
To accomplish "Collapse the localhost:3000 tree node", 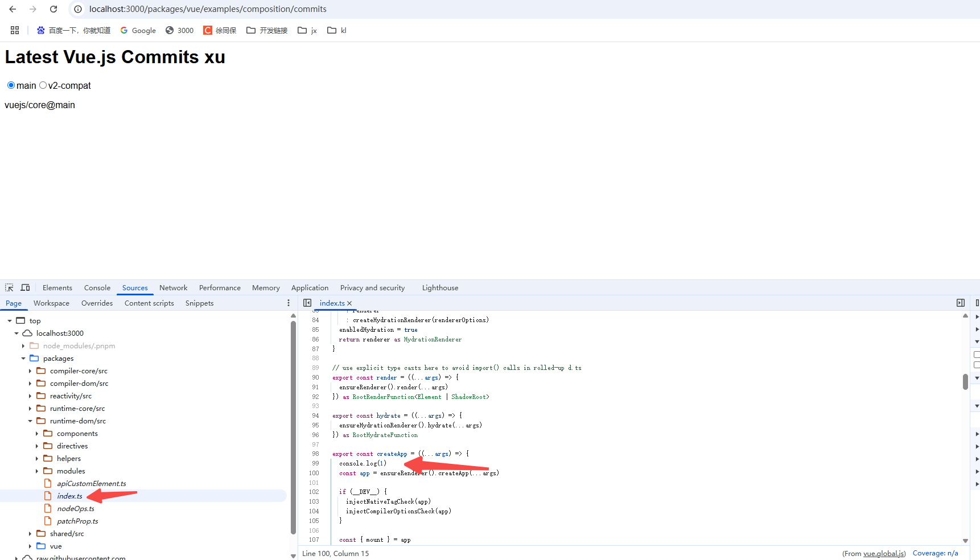I will (17, 333).
